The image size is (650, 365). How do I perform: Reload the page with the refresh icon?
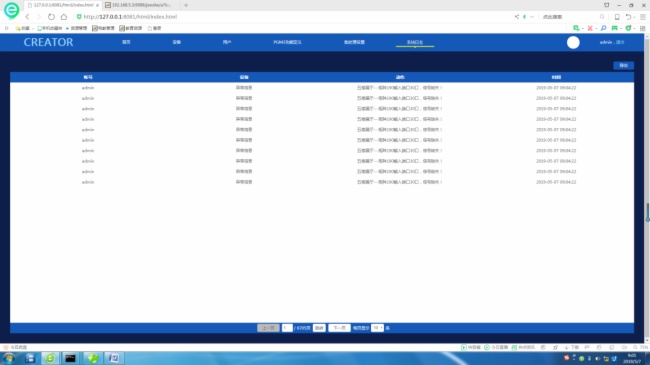coord(51,17)
